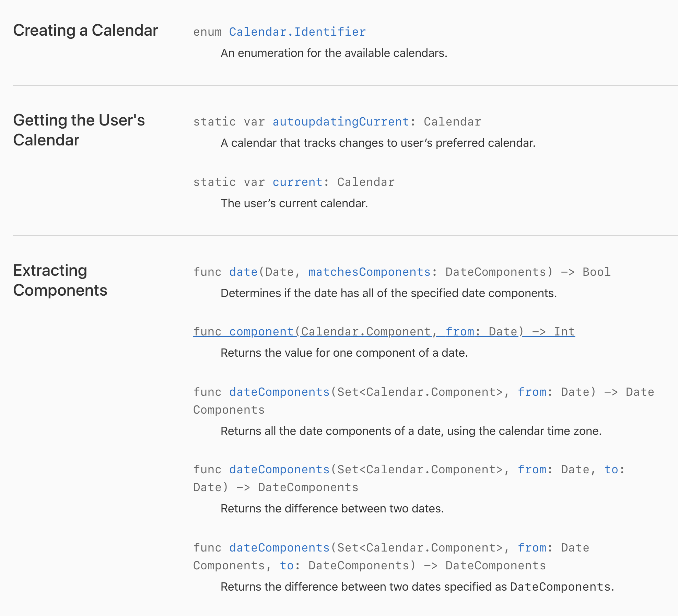Click "An enumeration for the available calendars" description
Viewport: 678px width, 616px height.
[334, 53]
